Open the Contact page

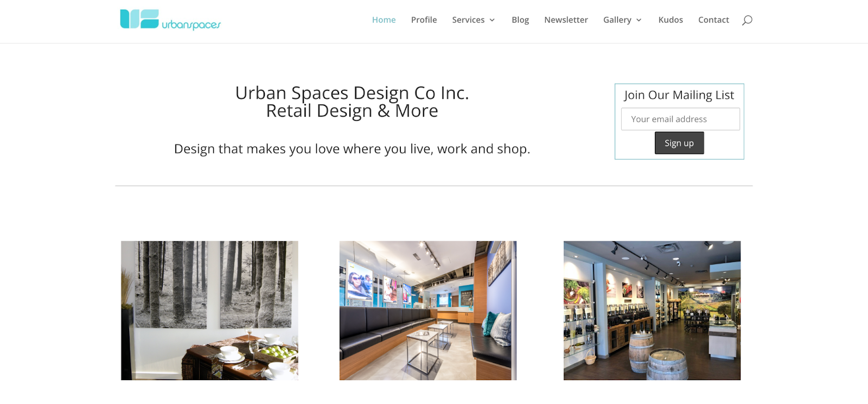[713, 20]
